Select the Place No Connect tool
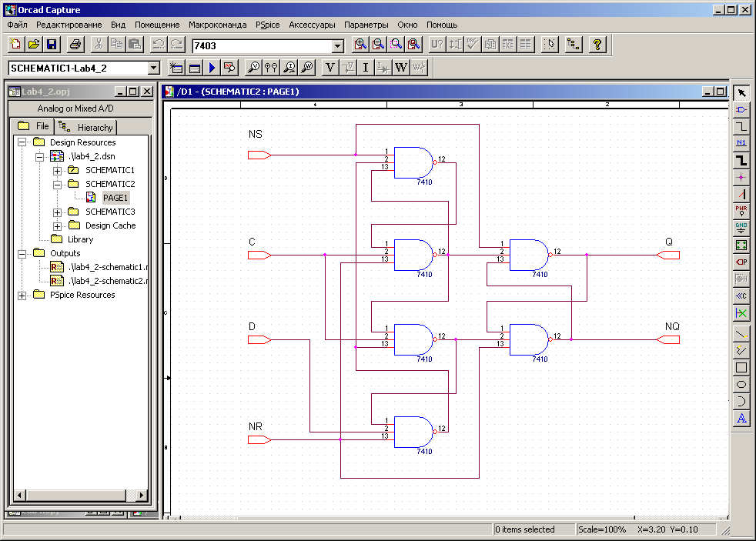The height and width of the screenshot is (541, 756). point(741,314)
